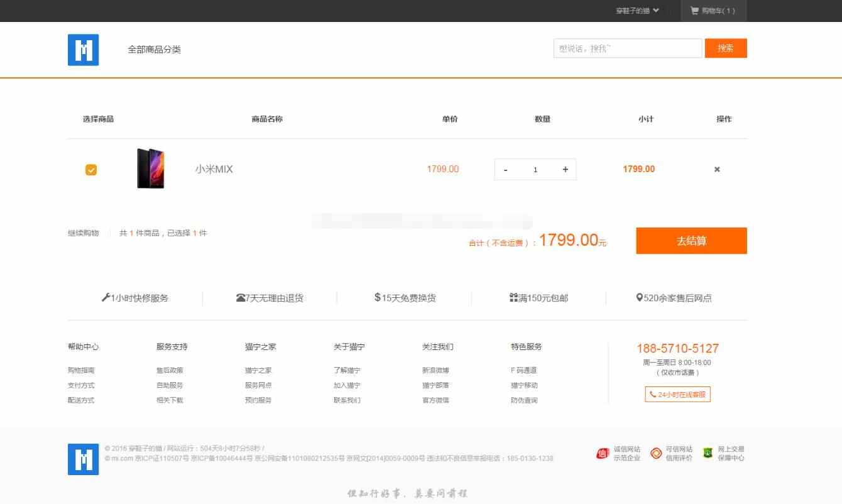Click the 选择商品 column header
This screenshot has width=842, height=504.
[98, 119]
